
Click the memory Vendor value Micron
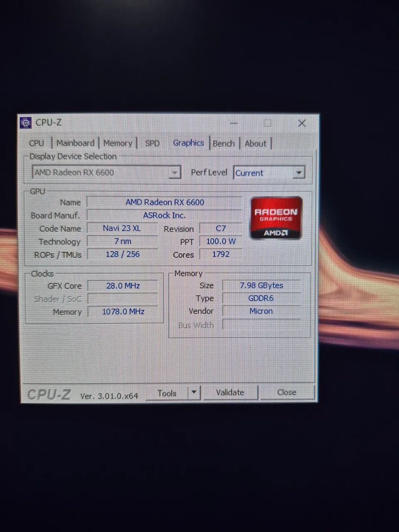pyautogui.click(x=261, y=311)
